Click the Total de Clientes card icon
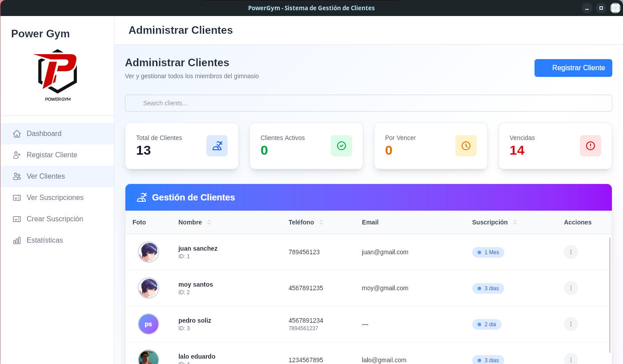This screenshot has width=623, height=364. coord(217,146)
